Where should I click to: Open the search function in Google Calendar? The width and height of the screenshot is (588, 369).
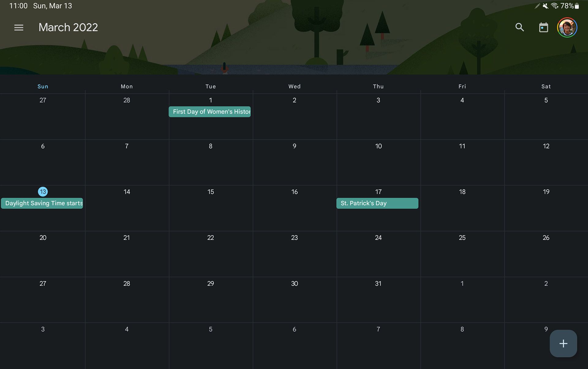[x=520, y=27]
